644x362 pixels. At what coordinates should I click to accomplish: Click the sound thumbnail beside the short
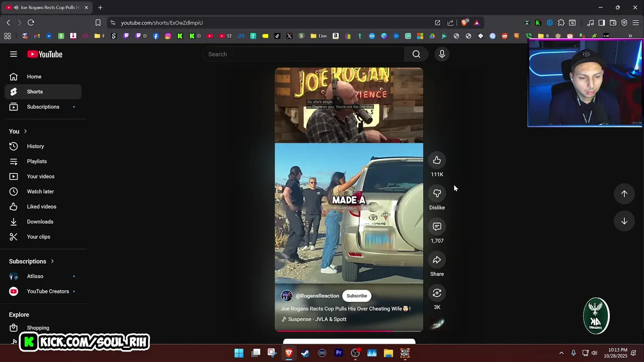point(437,324)
